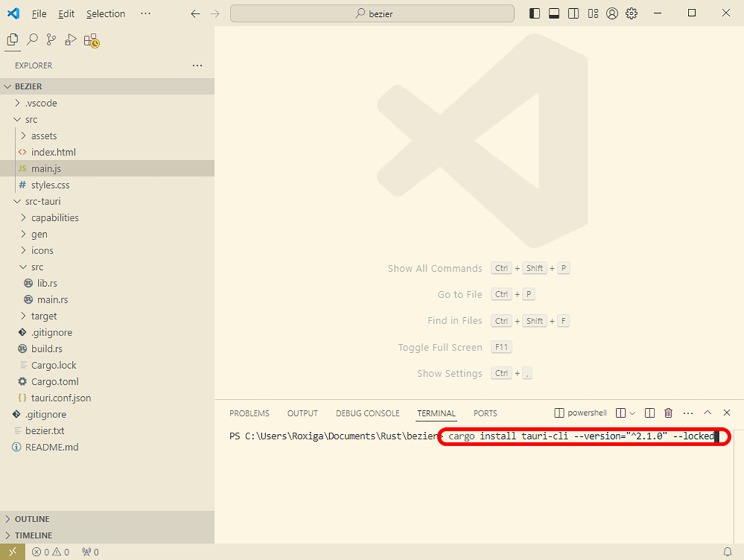
Task: Click ports forwarded indicator in status bar
Action: click(x=90, y=552)
